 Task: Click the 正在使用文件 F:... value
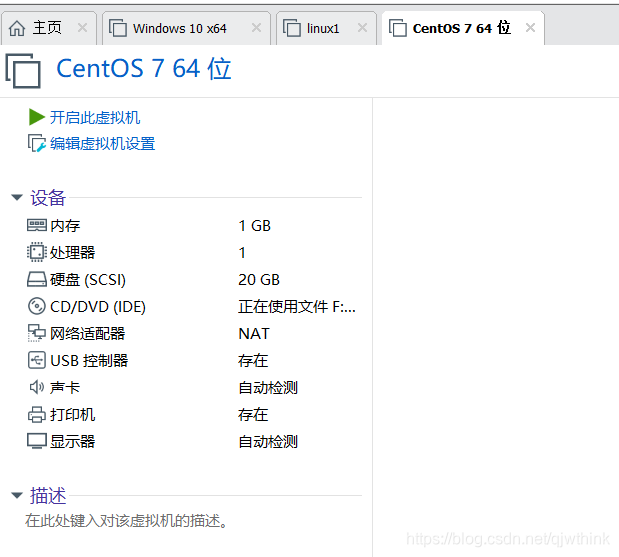297,307
